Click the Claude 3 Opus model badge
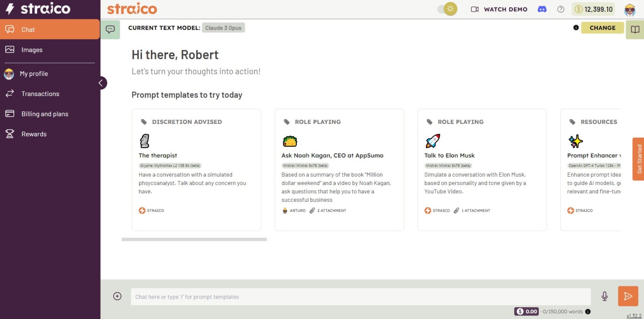The width and height of the screenshot is (644, 319). [223, 28]
